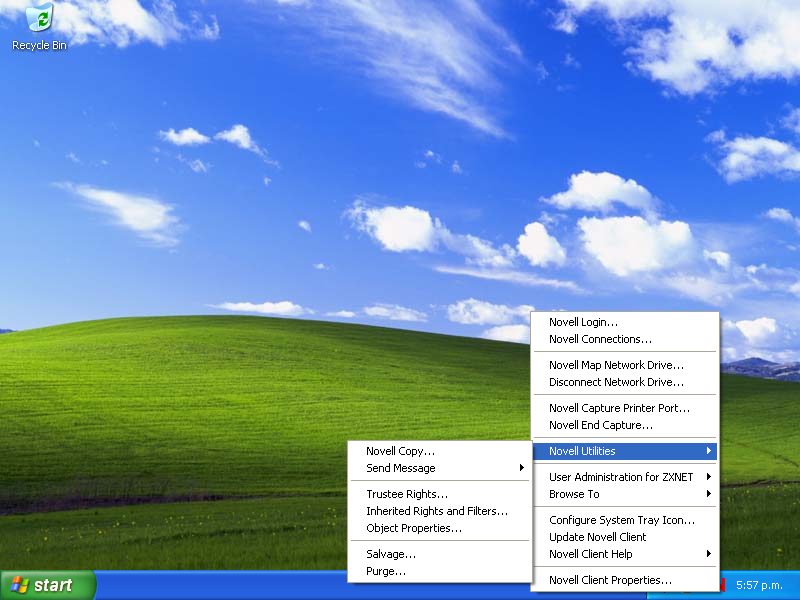This screenshot has width=800, height=600.
Task: Select Purge from the submenu
Action: 440,571
